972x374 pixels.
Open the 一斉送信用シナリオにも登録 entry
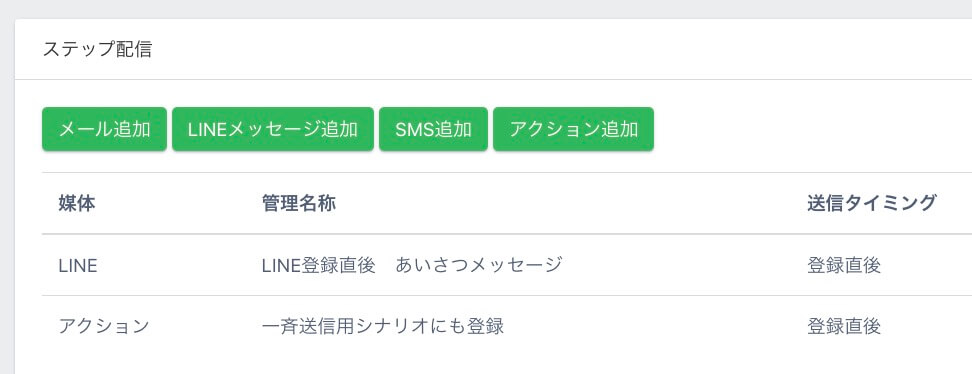point(383,326)
